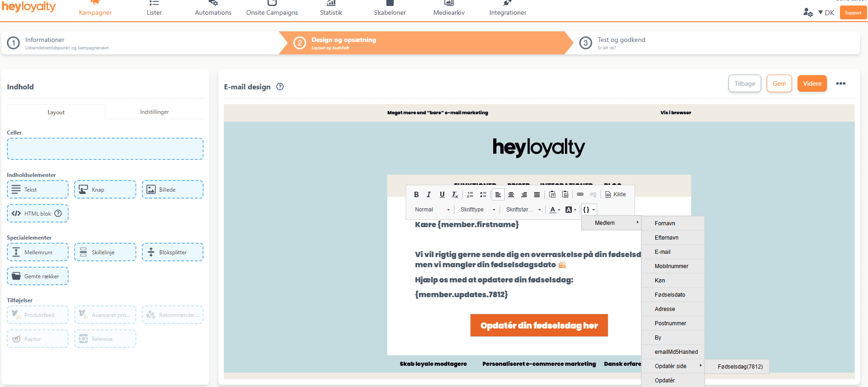868x387 pixels.
Task: Open Onsite Campaigns section
Action: pos(272,8)
